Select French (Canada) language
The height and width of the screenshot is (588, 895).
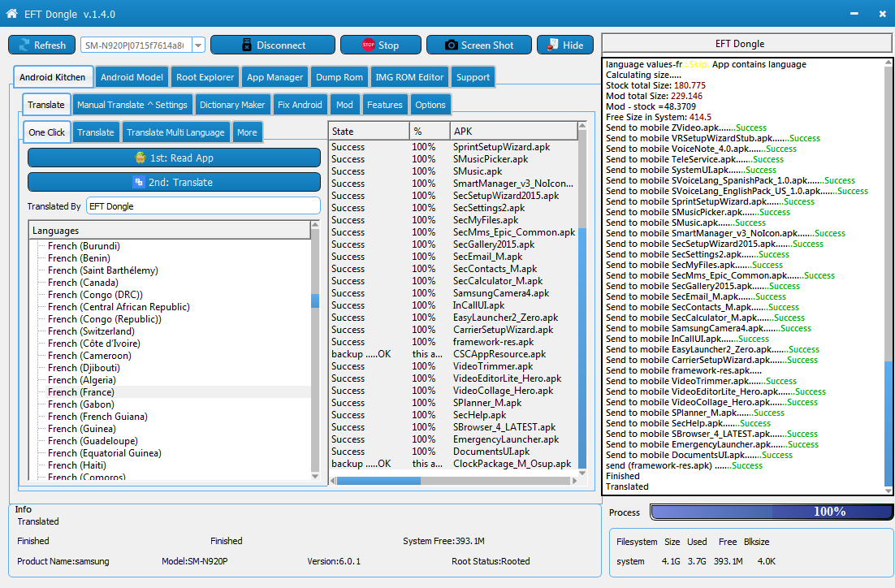(x=84, y=283)
